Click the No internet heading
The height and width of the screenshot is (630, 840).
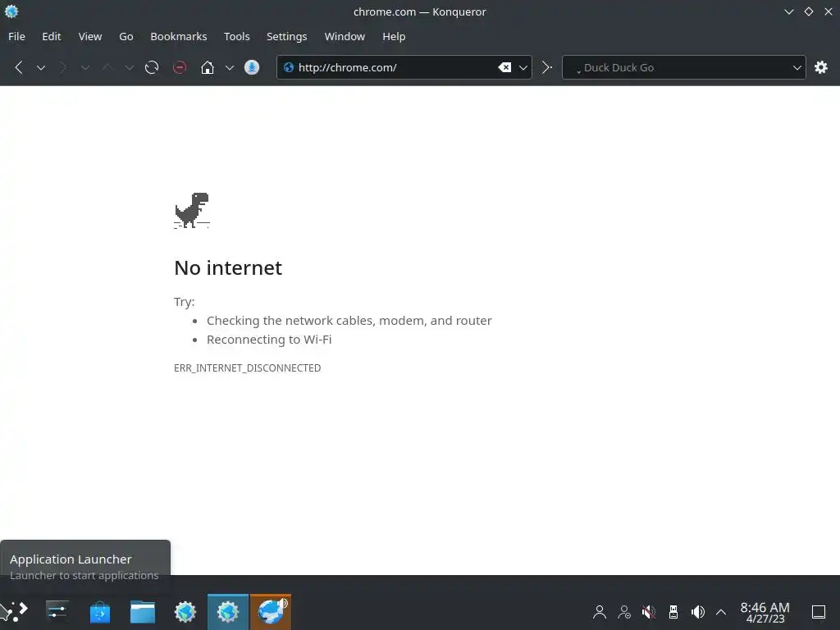coord(228,268)
